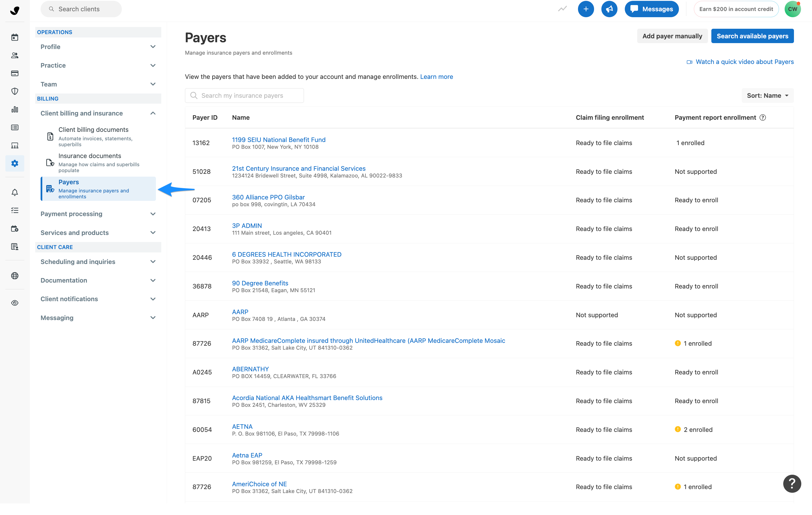Image resolution: width=812 pixels, height=515 pixels.
Task: Open the AETNA payer link
Action: [x=242, y=427]
